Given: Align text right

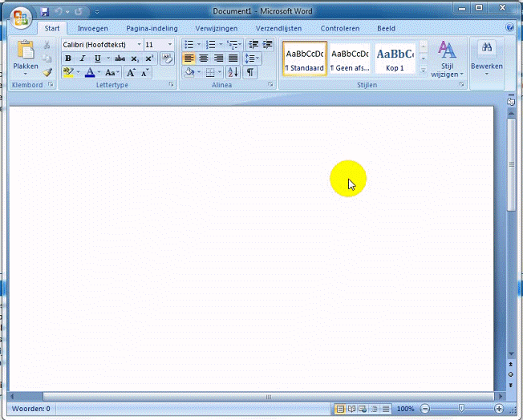Looking at the screenshot, I should click(218, 59).
